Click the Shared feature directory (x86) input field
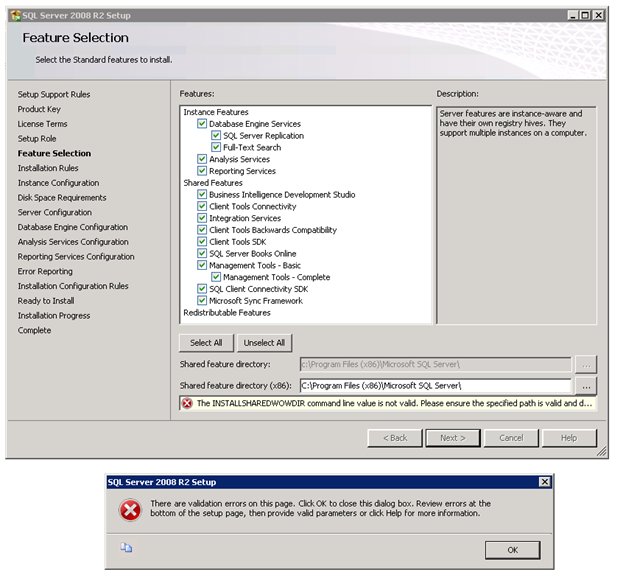The image size is (625, 588). pyautogui.click(x=435, y=386)
